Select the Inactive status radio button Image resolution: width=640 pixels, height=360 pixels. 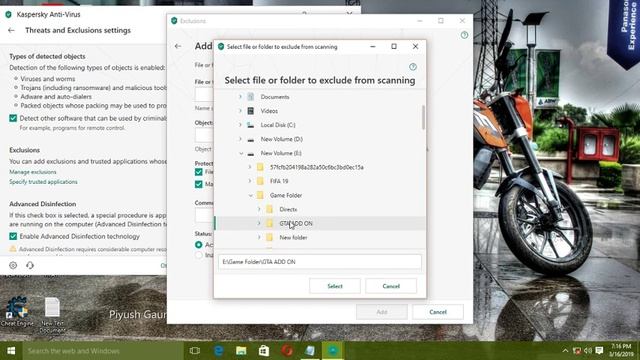(x=199, y=255)
